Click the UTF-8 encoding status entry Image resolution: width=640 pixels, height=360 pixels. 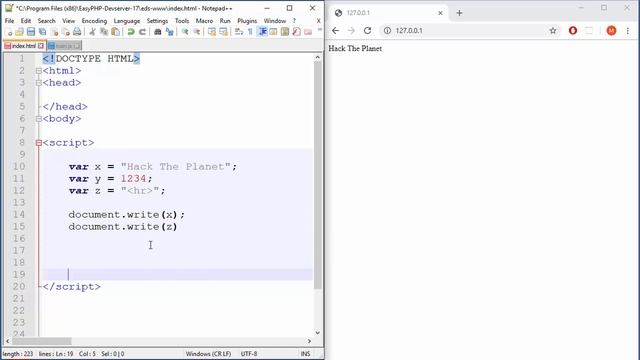[x=249, y=354]
